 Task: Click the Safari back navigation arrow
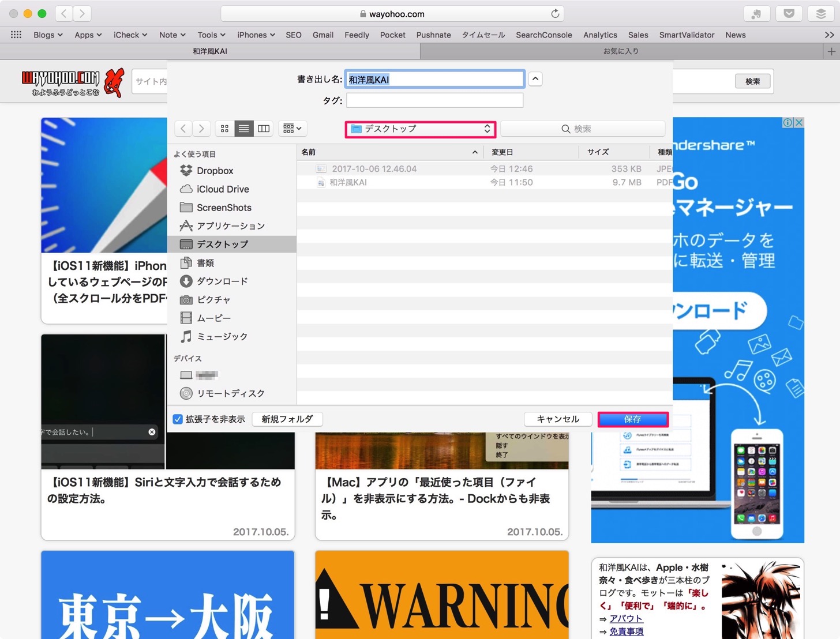click(64, 13)
